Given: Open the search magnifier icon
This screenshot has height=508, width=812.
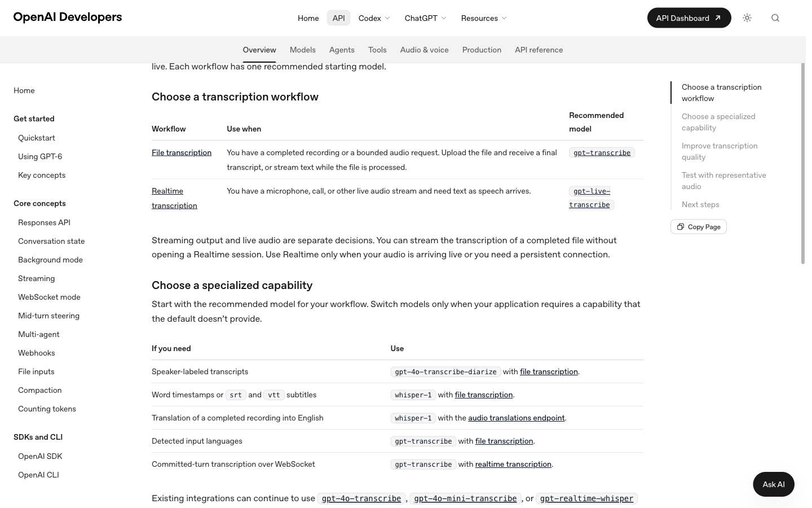Looking at the screenshot, I should point(775,18).
